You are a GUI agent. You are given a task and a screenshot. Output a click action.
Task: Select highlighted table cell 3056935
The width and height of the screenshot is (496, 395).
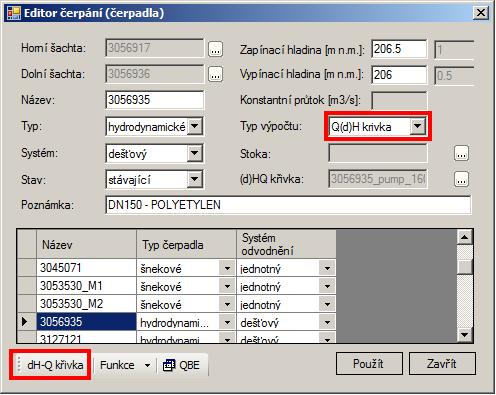point(86,322)
